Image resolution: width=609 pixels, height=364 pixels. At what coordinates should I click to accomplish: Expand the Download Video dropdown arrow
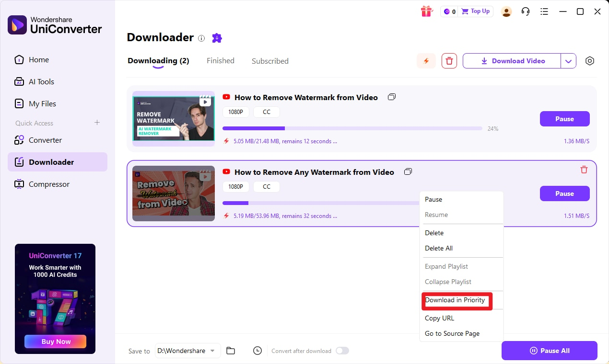point(568,61)
